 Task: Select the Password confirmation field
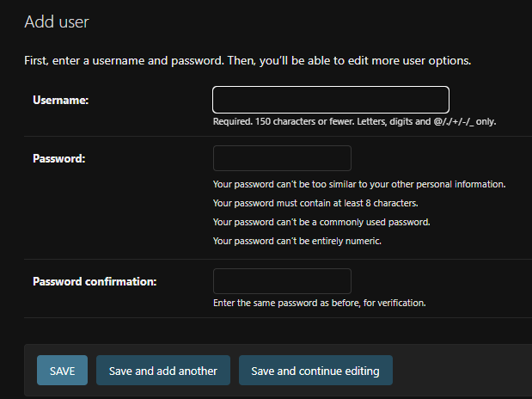pos(282,281)
